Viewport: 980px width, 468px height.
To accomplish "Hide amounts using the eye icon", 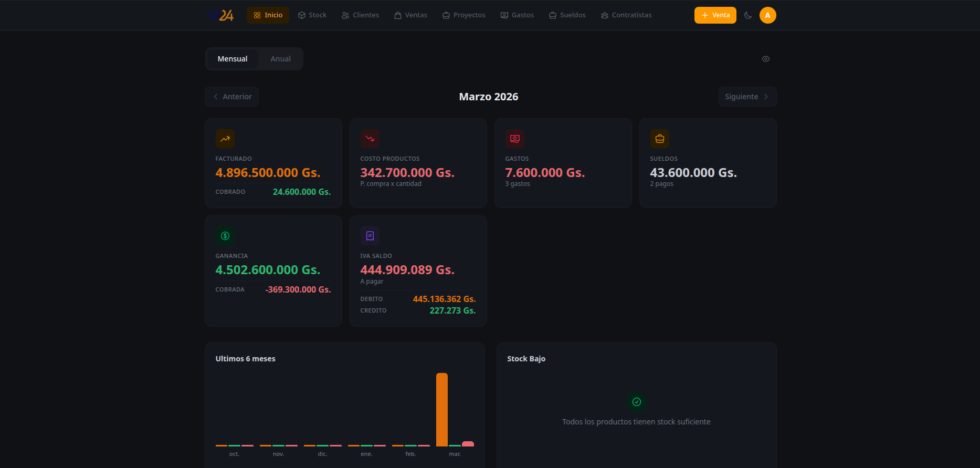I will coord(766,59).
